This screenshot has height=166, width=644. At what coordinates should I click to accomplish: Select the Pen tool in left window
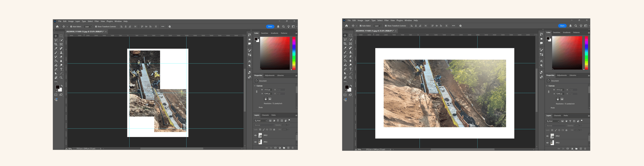click(56, 69)
